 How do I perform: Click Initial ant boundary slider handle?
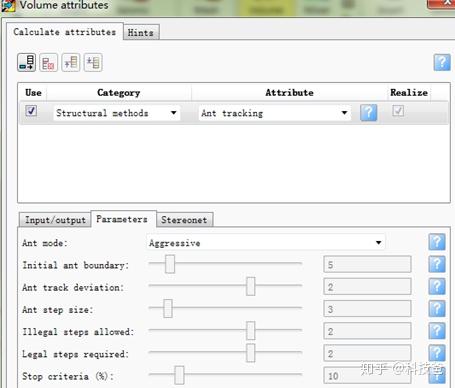click(x=170, y=264)
